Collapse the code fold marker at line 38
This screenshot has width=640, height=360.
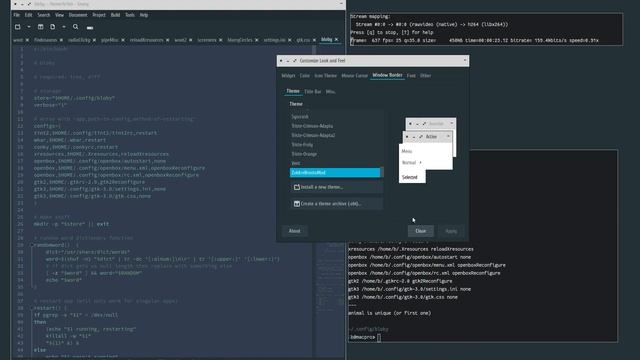(x=32, y=308)
